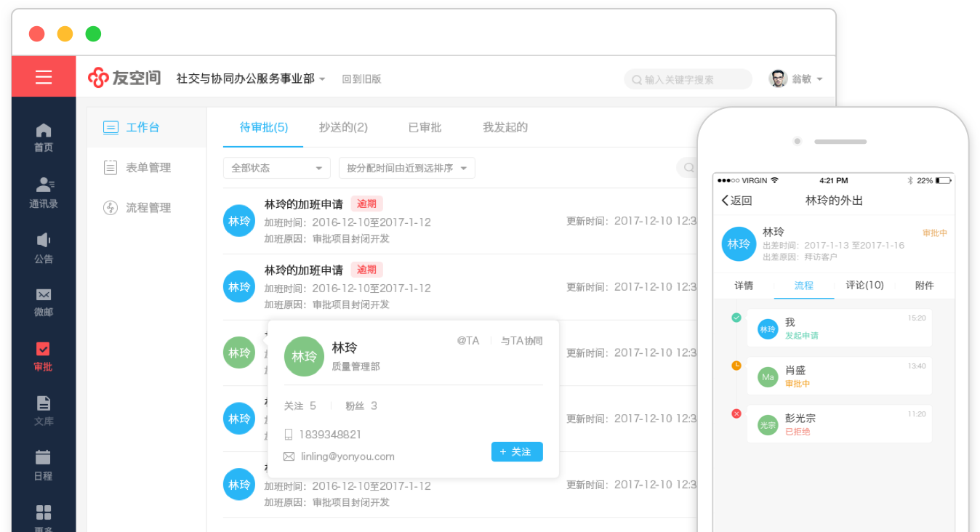Tap 详情 tab on phone
The height and width of the screenshot is (532, 980).
point(744,286)
